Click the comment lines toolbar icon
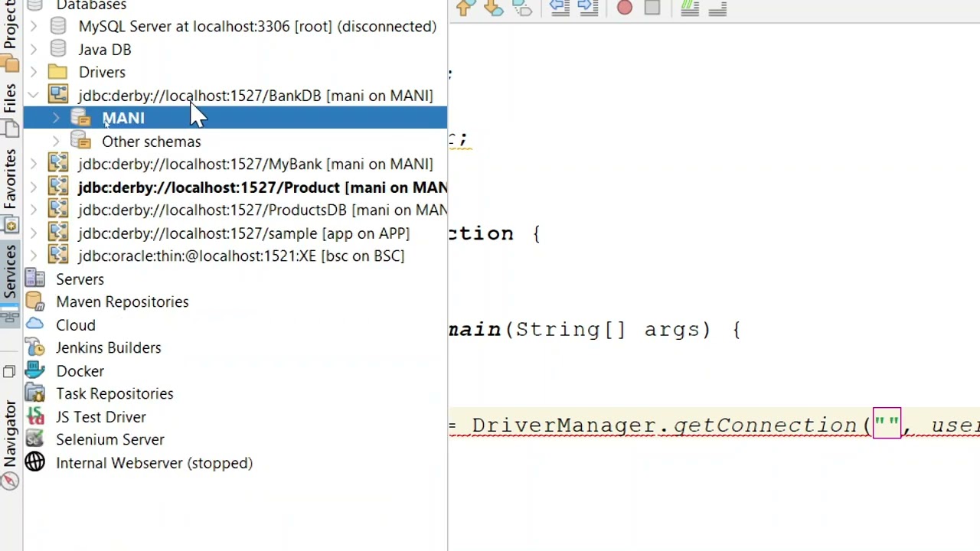 [x=689, y=8]
